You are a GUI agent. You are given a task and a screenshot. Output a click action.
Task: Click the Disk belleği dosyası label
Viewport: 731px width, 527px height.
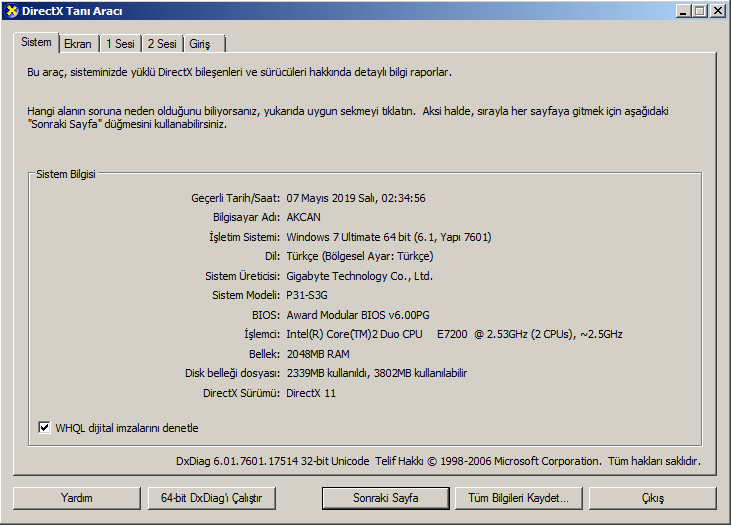[x=233, y=373]
